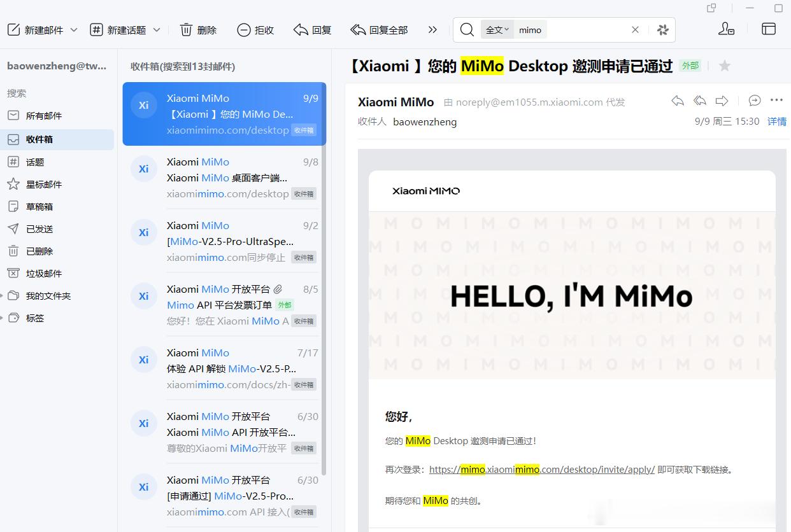Star the open email with star toggle
Image resolution: width=791 pixels, height=532 pixels.
[724, 66]
